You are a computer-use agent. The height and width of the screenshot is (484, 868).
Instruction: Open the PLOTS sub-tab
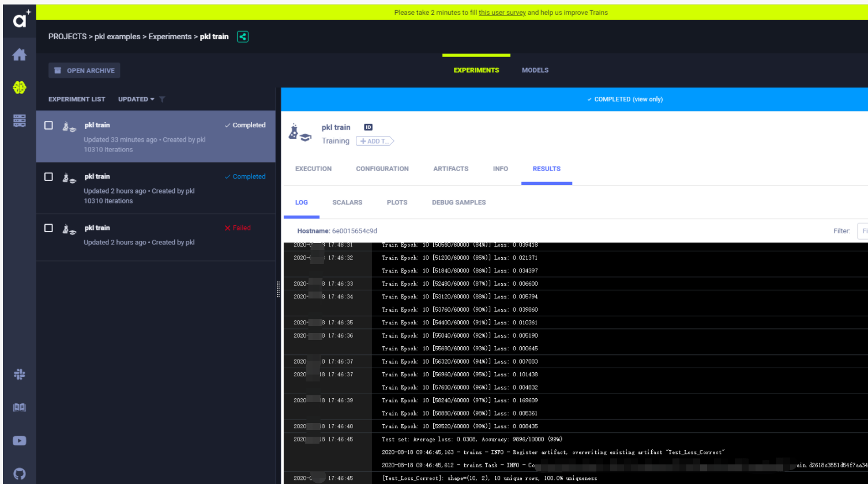397,202
